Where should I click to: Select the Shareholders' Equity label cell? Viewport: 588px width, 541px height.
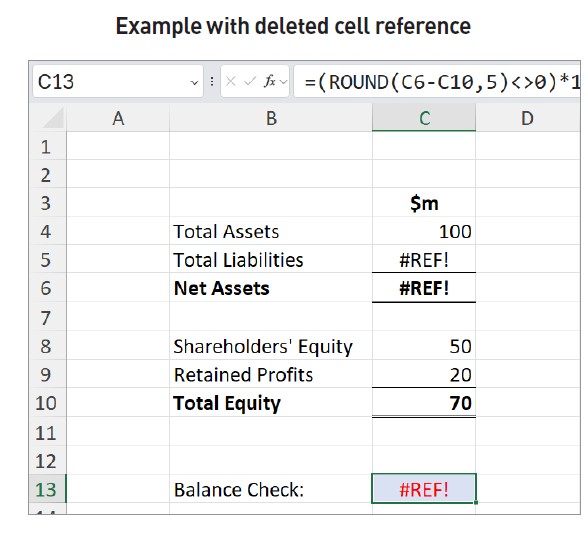point(271,346)
